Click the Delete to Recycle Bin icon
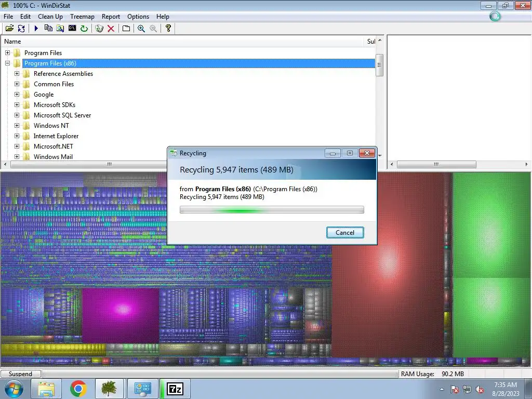Viewport: 532px width, 399px height. coord(99,28)
